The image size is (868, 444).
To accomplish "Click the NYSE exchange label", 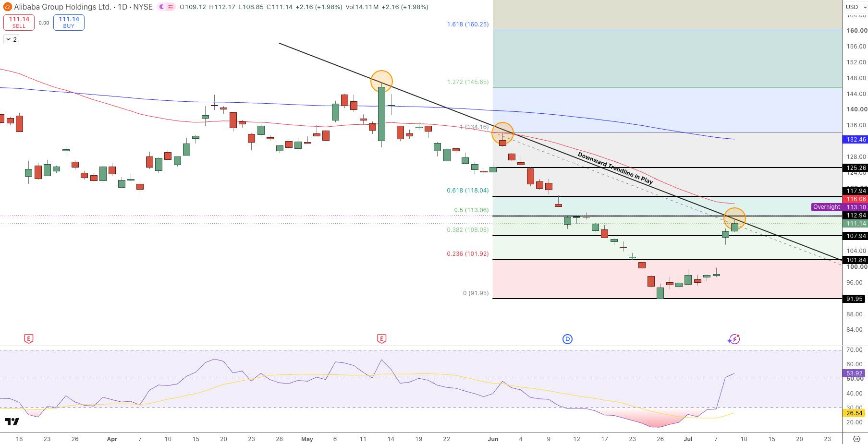I will coord(143,7).
